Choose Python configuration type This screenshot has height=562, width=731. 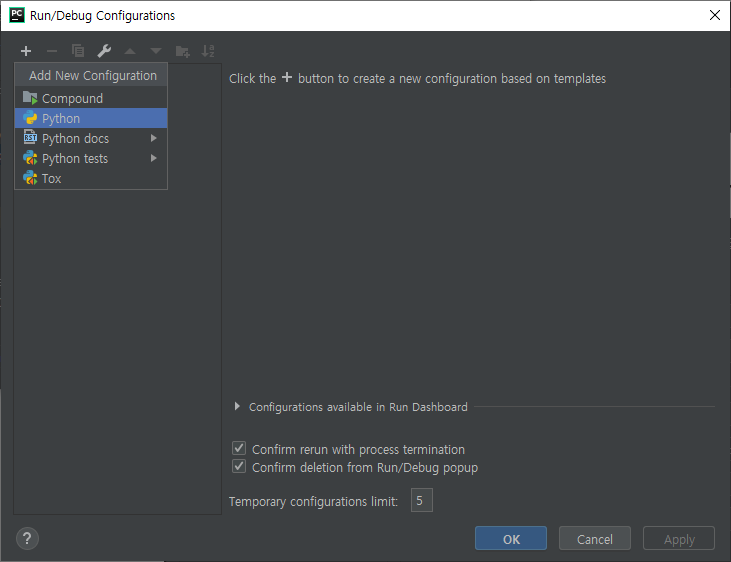coord(91,118)
